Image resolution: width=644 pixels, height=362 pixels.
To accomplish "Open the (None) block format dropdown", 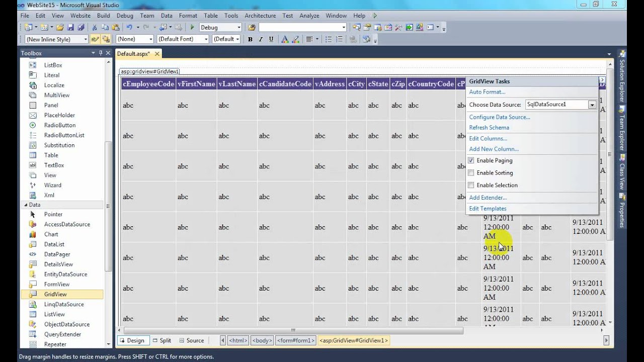I will 150,39.
